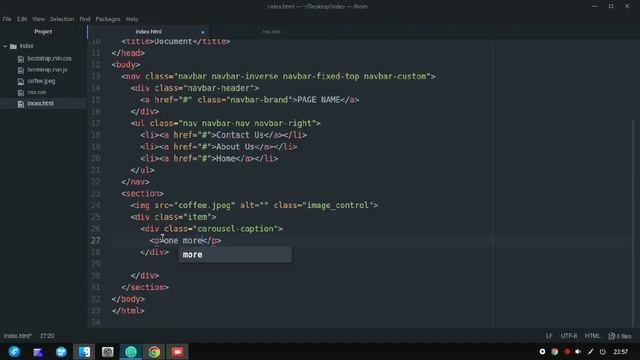Screen dimensions: 640x360
Task: Open the Selection menu
Action: coord(62,19)
